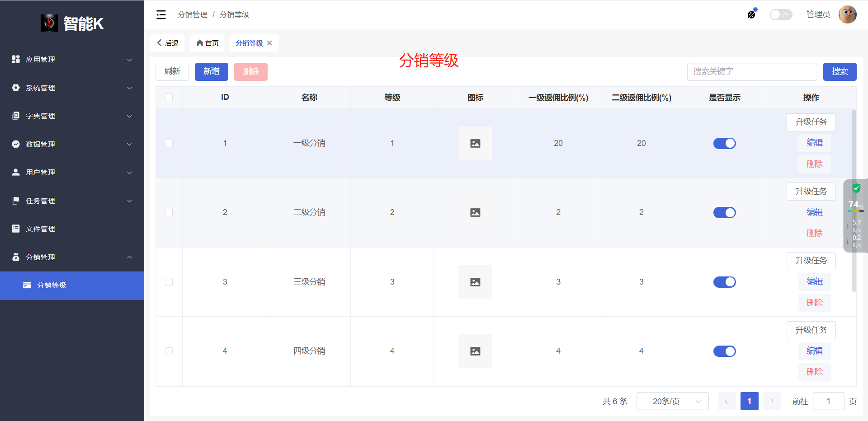
Task: Click the home icon on the 首页 tab
Action: (200, 42)
